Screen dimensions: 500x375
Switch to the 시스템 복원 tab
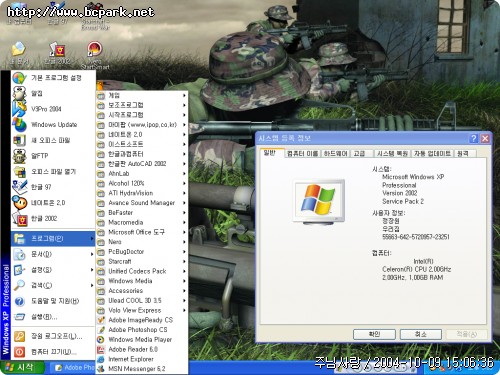[392, 154]
